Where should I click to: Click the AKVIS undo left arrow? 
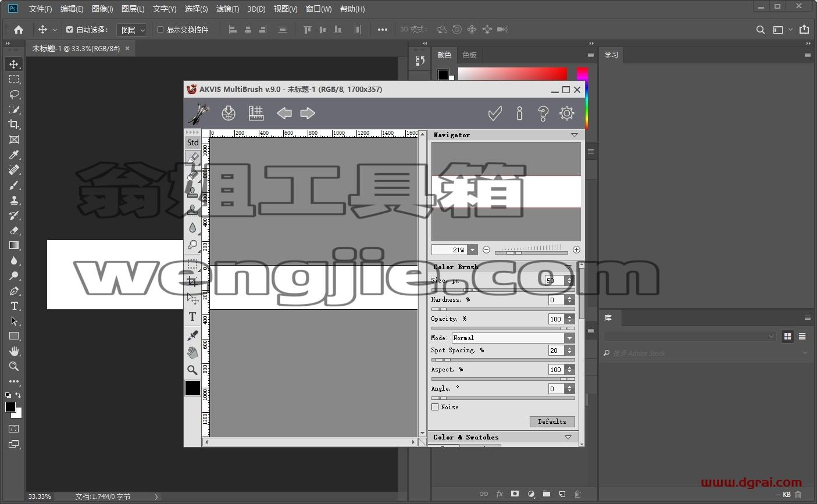click(284, 113)
